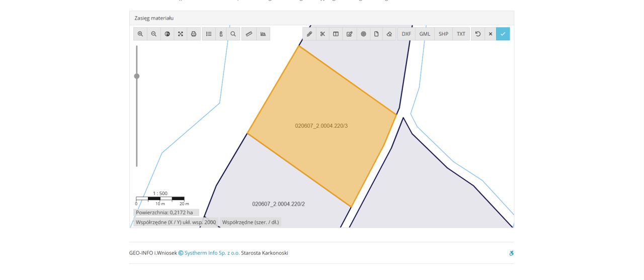Click the zoom in magnifier icon

140,34
